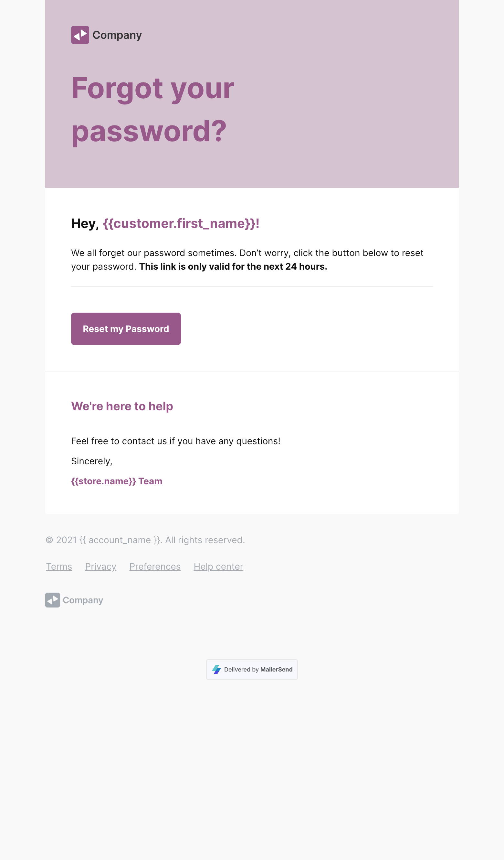Click the purple Company logo icon in header
Screen dimensions: 504x860
(x=80, y=35)
